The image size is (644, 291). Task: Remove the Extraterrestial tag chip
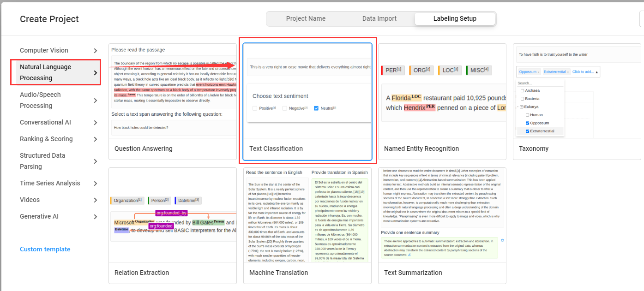click(x=568, y=72)
